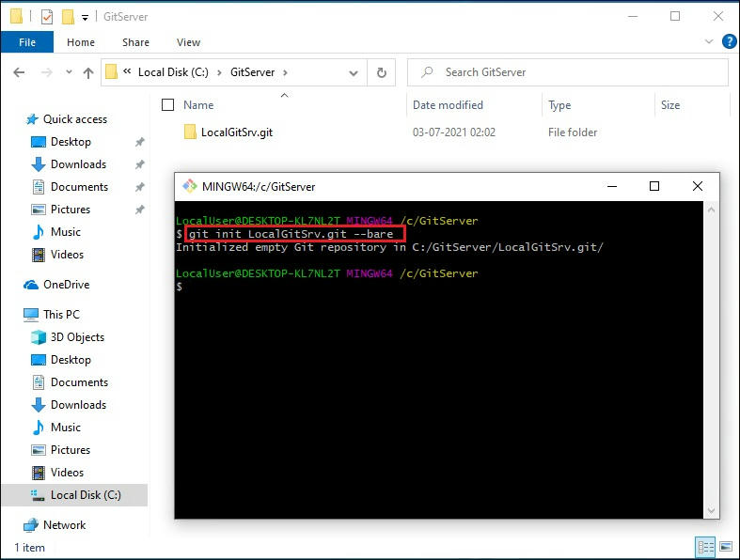Switch to Details view layout
Viewport: 740px width, 560px height.
[x=705, y=547]
